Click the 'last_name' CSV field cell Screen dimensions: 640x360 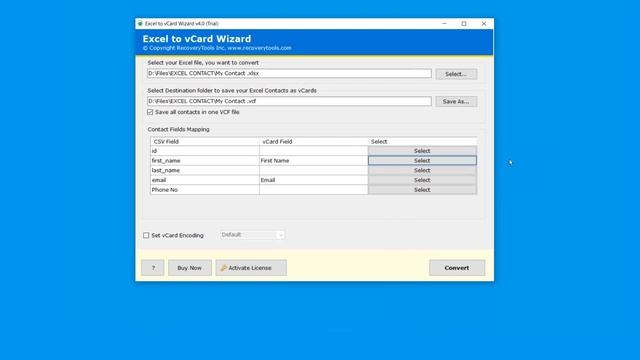click(x=204, y=170)
